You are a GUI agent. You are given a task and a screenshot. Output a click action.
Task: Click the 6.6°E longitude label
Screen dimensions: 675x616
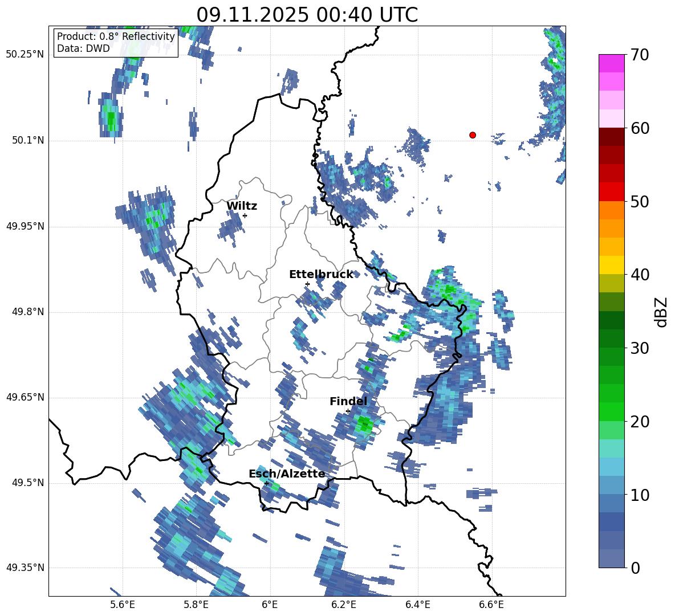pyautogui.click(x=491, y=605)
